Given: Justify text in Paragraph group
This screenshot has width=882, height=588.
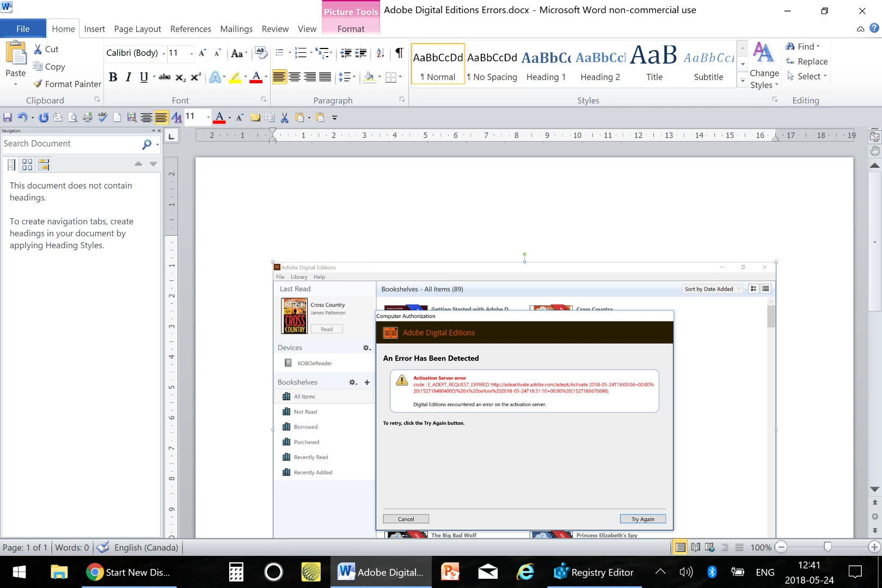Looking at the screenshot, I should coord(325,77).
